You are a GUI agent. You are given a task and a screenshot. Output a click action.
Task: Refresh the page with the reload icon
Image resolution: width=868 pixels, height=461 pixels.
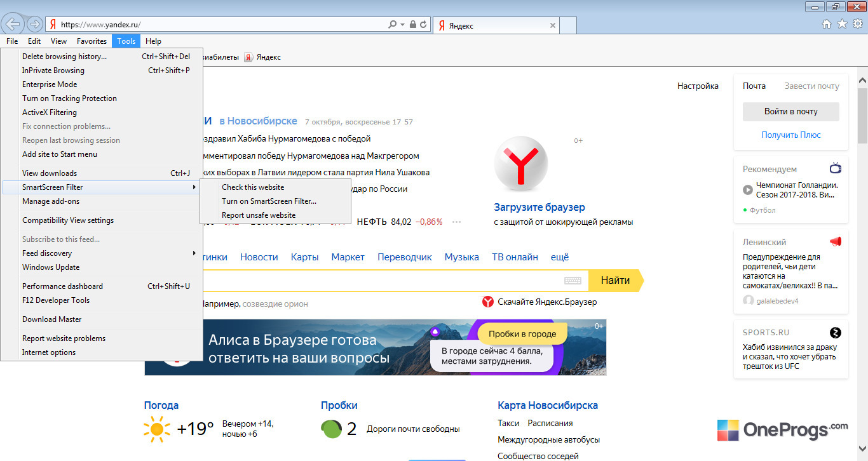(x=423, y=25)
